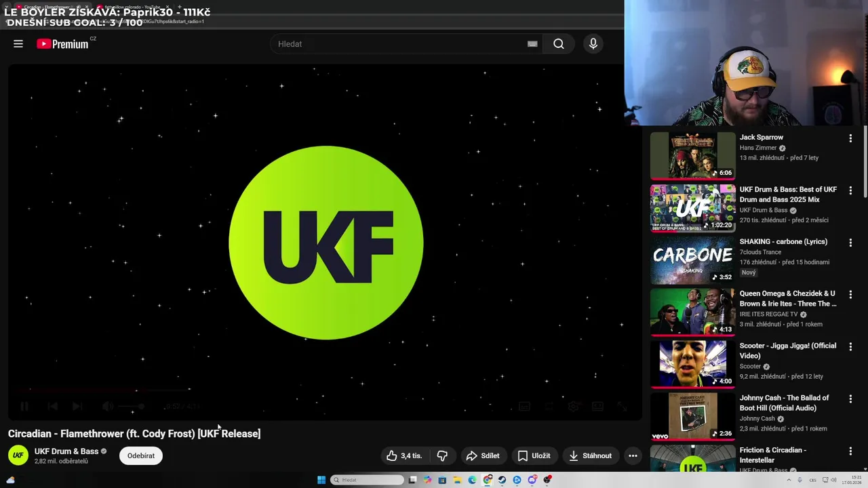This screenshot has width=868, height=488.
Task: Switch player to theater mode
Action: (597, 406)
